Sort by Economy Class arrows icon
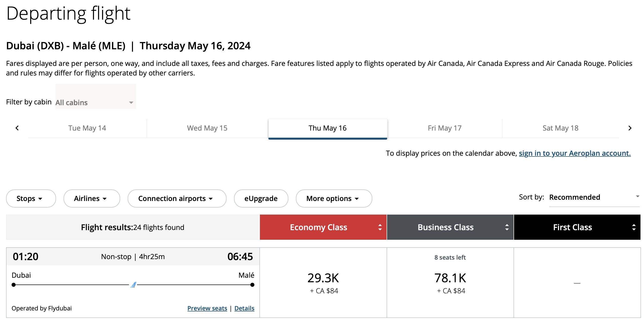The height and width of the screenshot is (321, 644). 380,227
